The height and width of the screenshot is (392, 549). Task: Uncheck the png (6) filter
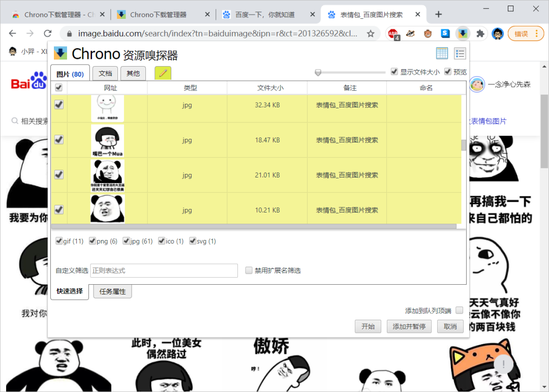point(93,240)
